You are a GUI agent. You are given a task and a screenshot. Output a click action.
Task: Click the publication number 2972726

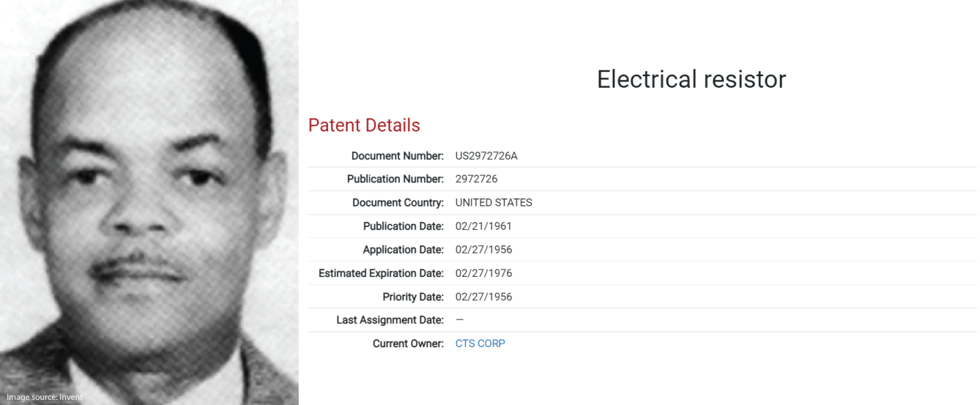pos(476,179)
